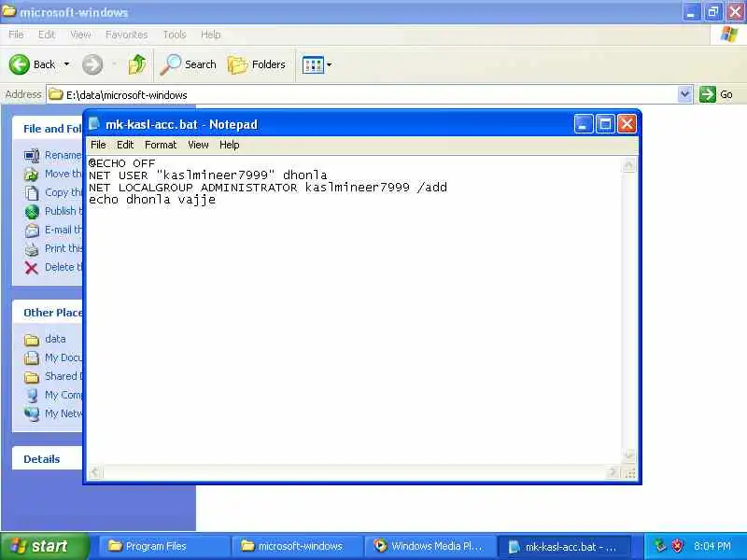Open My Computer link in Other Places
This screenshot has height=560, width=747.
pyautogui.click(x=63, y=395)
